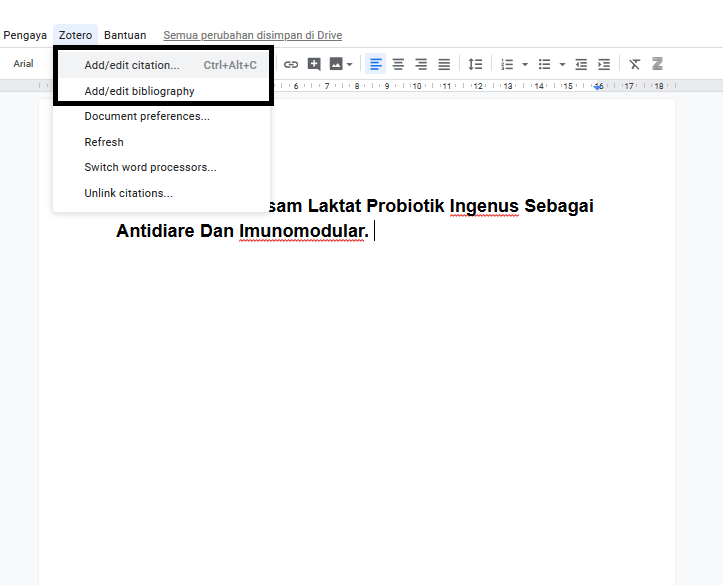723x585 pixels.
Task: Choose Add/edit citation from Zotero menu
Action: click(132, 65)
